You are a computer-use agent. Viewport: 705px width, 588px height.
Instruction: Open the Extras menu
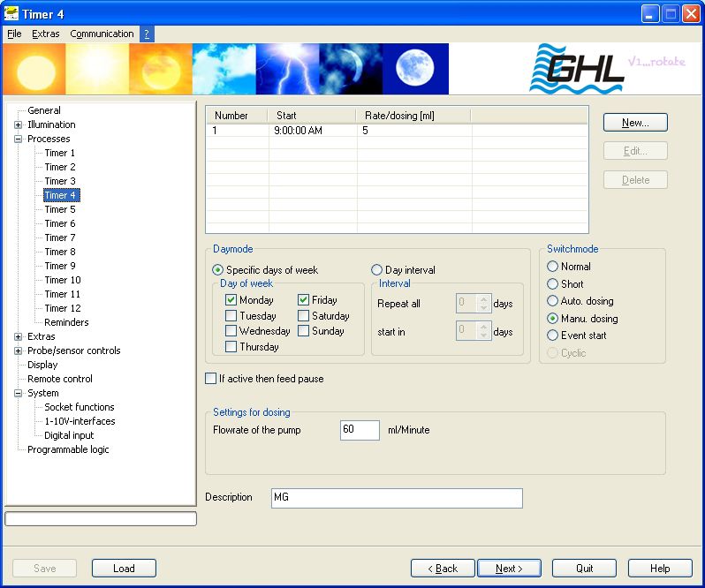point(46,34)
